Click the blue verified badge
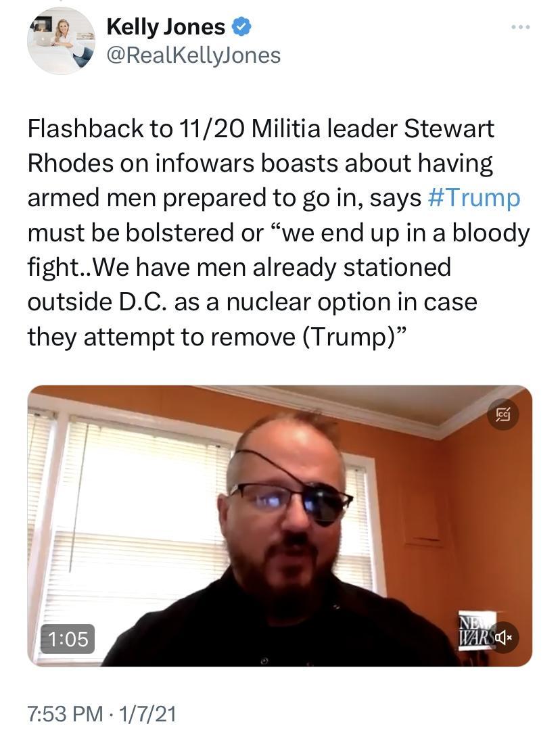The height and width of the screenshot is (741, 560). pos(241,27)
